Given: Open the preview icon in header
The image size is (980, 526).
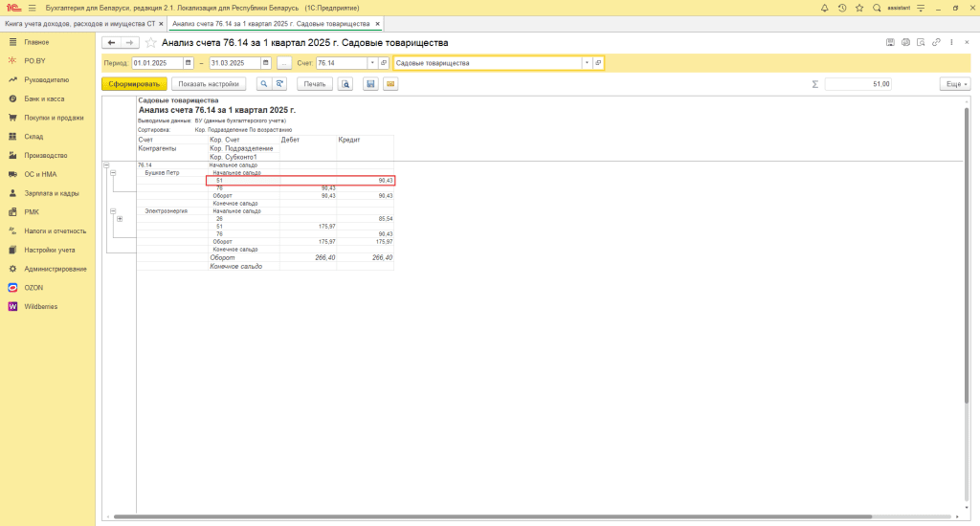Looking at the screenshot, I should (921, 42).
